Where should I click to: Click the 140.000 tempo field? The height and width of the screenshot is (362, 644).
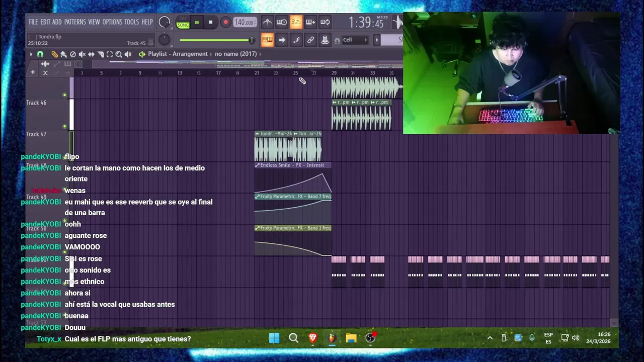click(x=245, y=22)
